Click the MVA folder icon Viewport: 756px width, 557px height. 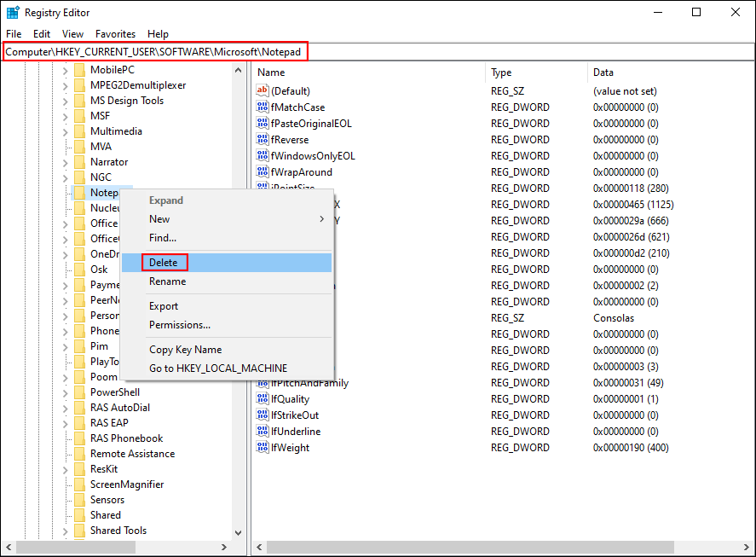79,147
